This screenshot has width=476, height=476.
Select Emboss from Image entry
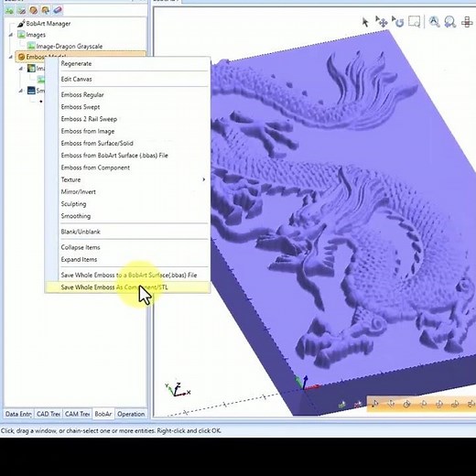pos(88,131)
